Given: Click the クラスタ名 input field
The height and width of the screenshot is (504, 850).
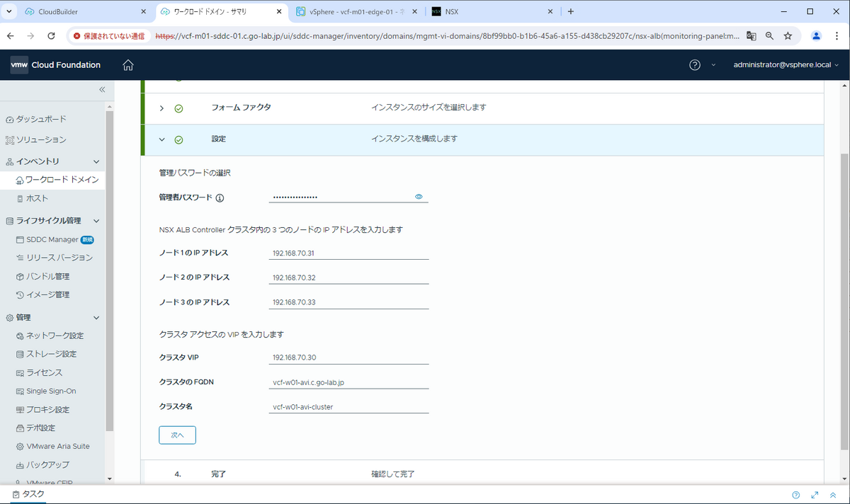Looking at the screenshot, I should 349,407.
